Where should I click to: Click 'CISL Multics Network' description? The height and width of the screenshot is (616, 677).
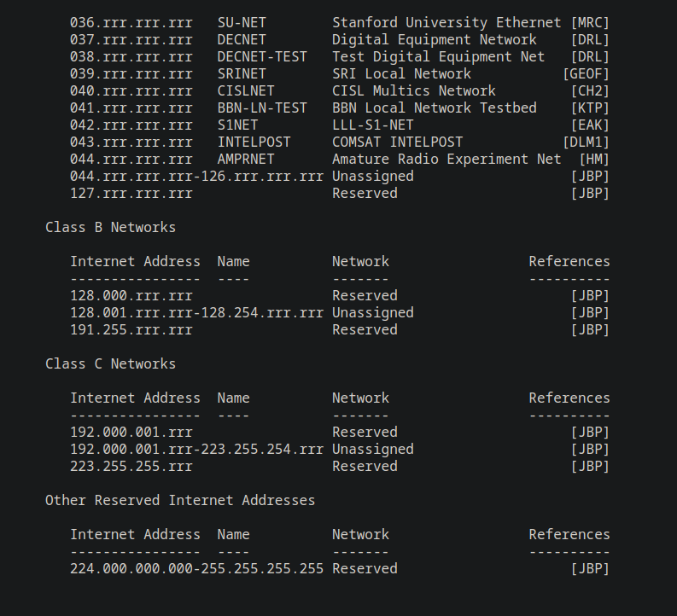point(413,91)
